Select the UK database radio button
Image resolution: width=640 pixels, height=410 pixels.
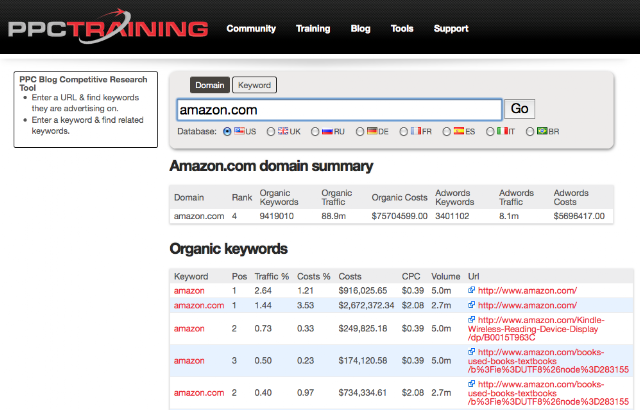point(271,131)
